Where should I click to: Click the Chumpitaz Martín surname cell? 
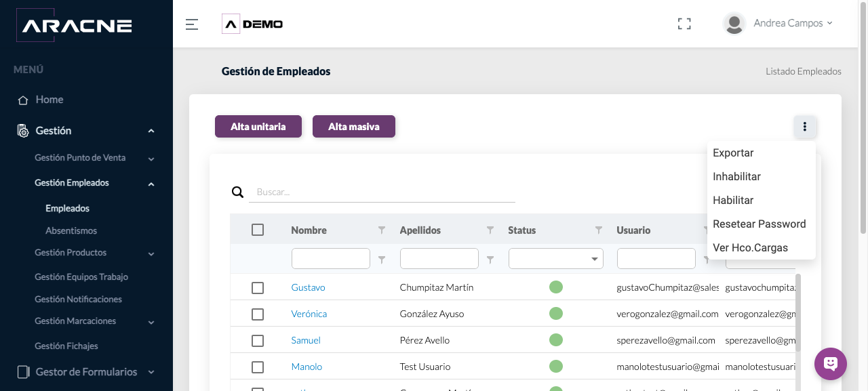coord(437,287)
